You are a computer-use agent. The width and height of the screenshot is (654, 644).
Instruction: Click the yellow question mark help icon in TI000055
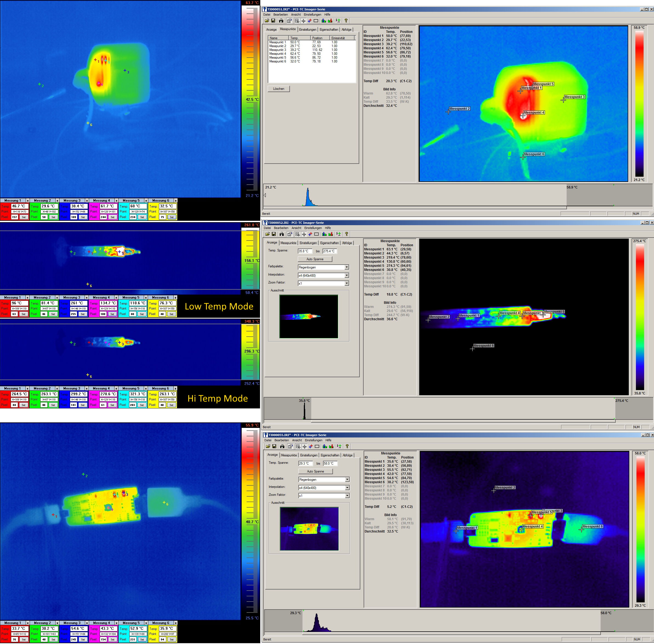coord(347,447)
